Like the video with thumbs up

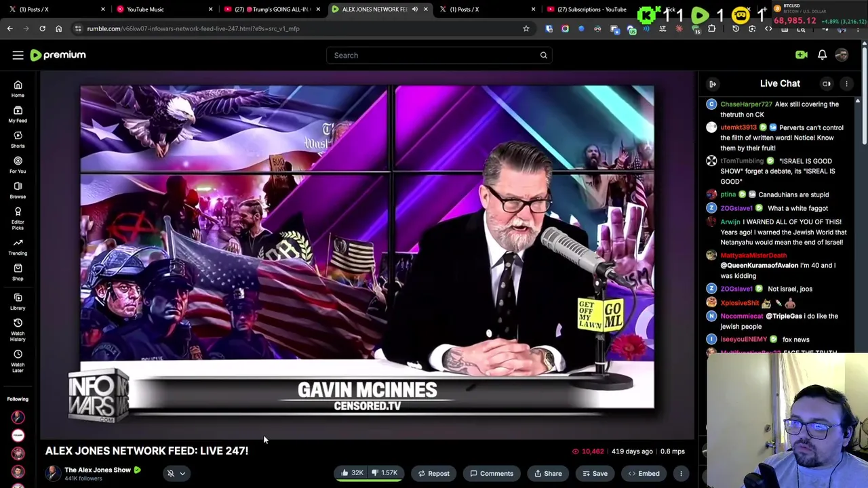(352, 473)
